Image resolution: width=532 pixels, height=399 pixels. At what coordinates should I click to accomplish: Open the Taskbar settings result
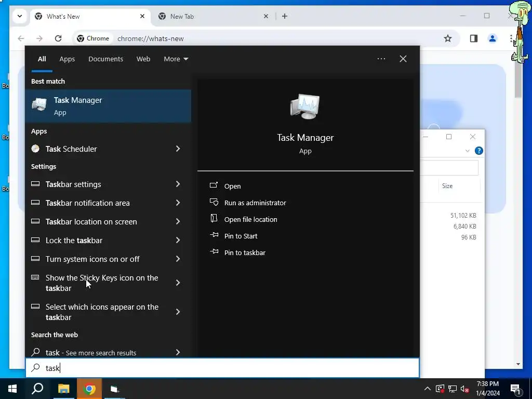point(108,184)
